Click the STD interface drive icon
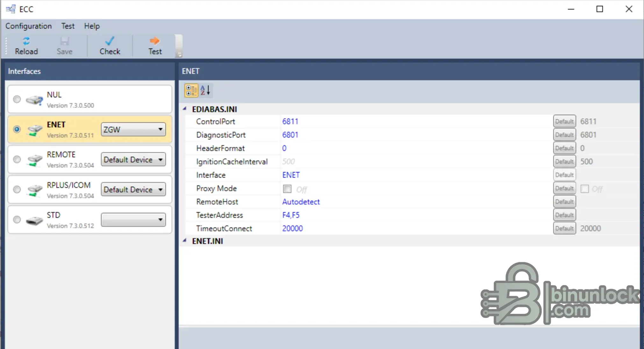This screenshot has width=644, height=349. click(34, 220)
